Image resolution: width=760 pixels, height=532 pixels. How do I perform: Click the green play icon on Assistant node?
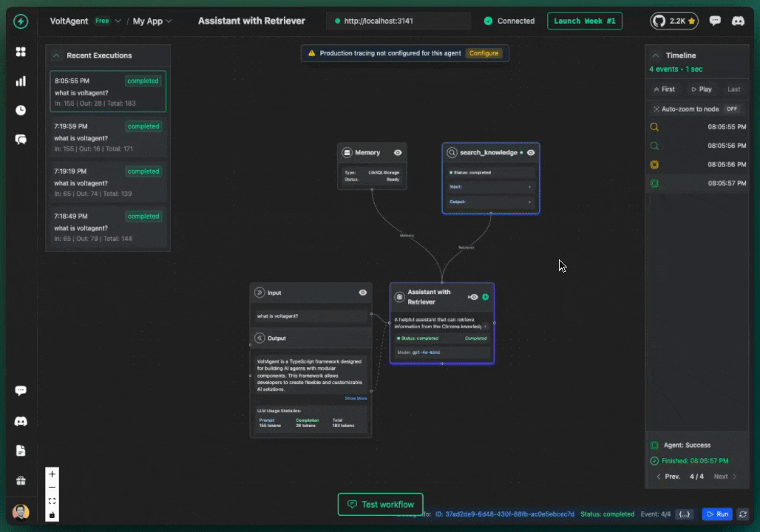[x=485, y=297]
